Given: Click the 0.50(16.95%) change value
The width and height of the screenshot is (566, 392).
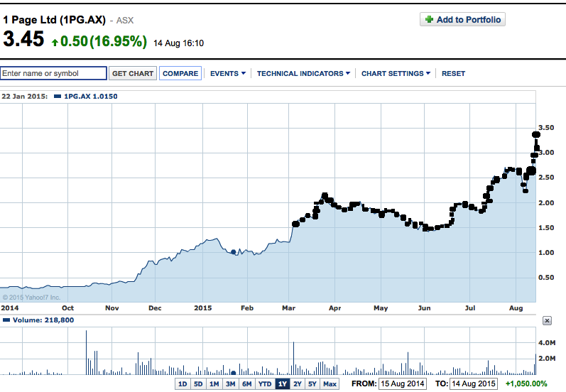Looking at the screenshot, I should coord(104,41).
